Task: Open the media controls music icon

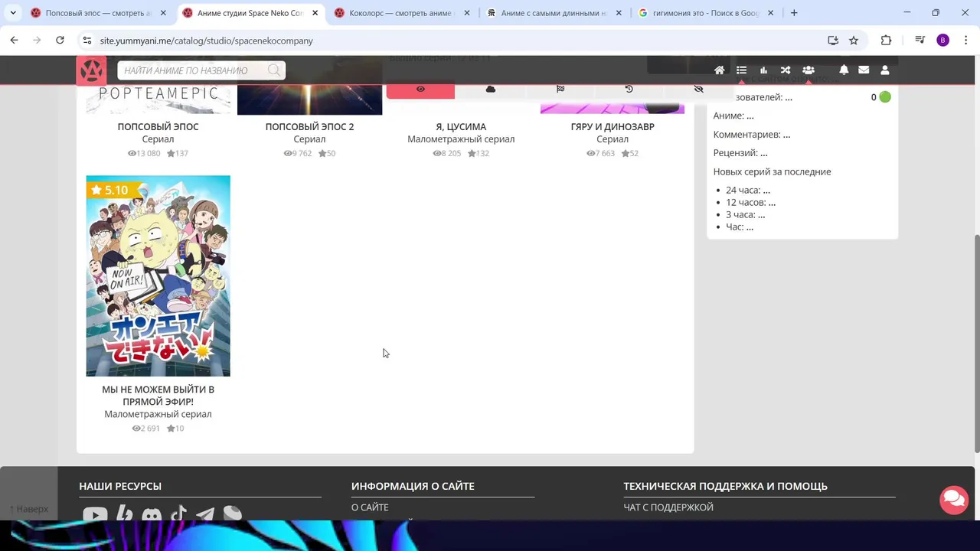Action: (x=920, y=41)
